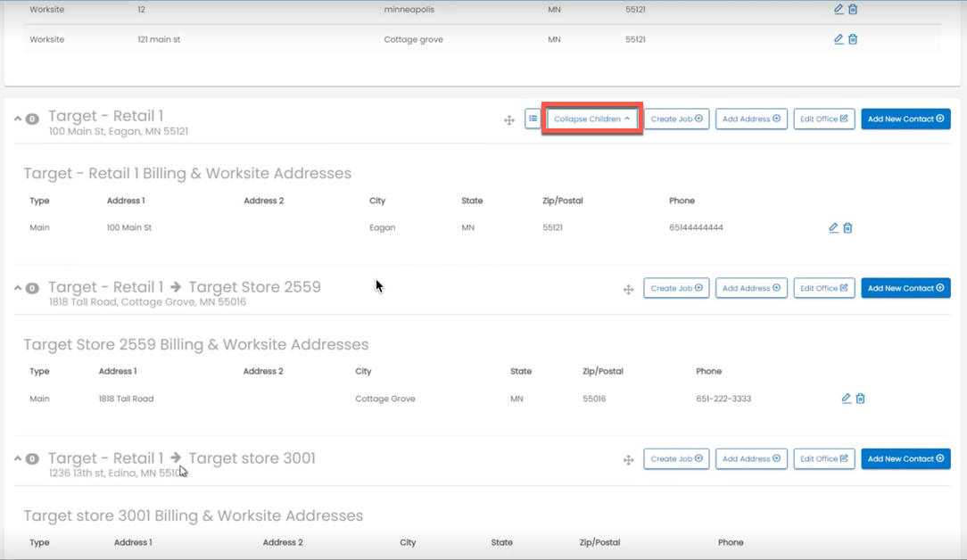967x560 pixels.
Task: Click Target Store 2559 Billing & Worksite Addresses heading
Action: tap(196, 344)
